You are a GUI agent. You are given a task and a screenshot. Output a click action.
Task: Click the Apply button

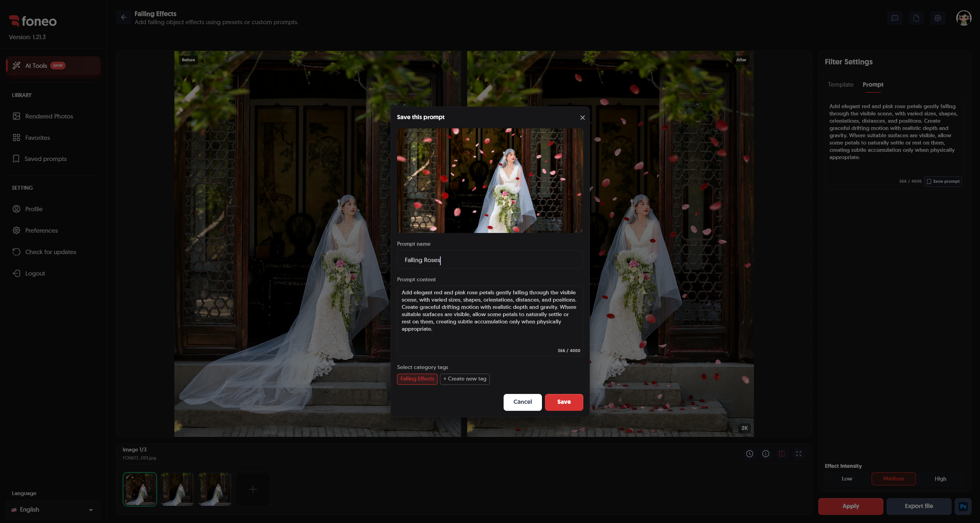[x=850, y=506]
